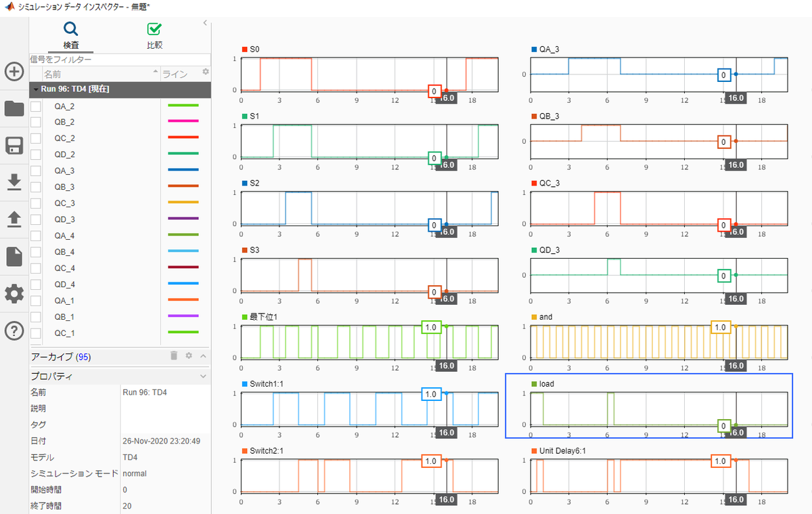The image size is (812, 514).
Task: Switch to the 検査 tab
Action: (71, 36)
